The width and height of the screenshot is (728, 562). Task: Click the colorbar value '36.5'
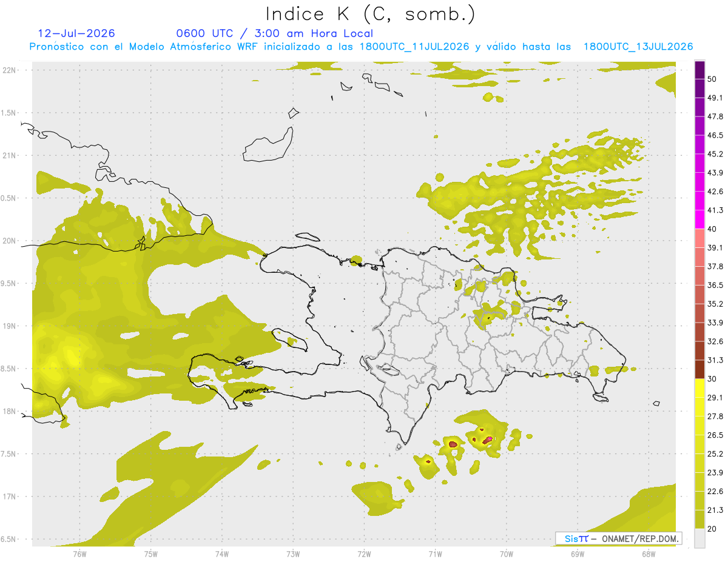click(x=715, y=285)
